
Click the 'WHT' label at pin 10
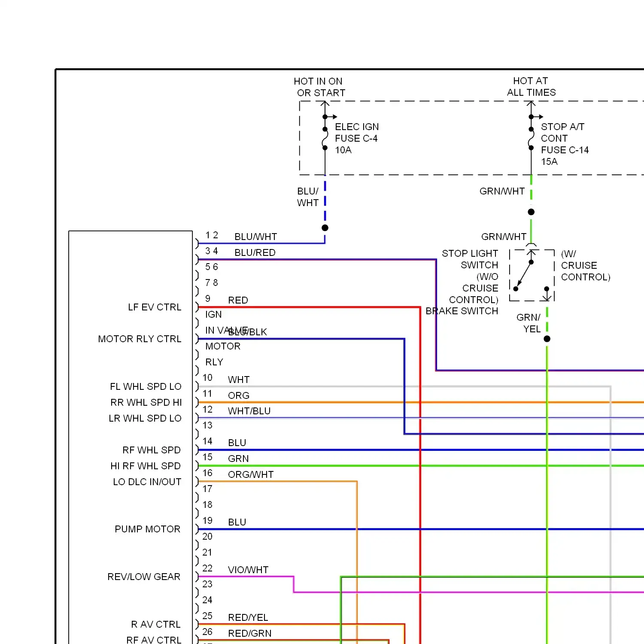click(x=239, y=380)
